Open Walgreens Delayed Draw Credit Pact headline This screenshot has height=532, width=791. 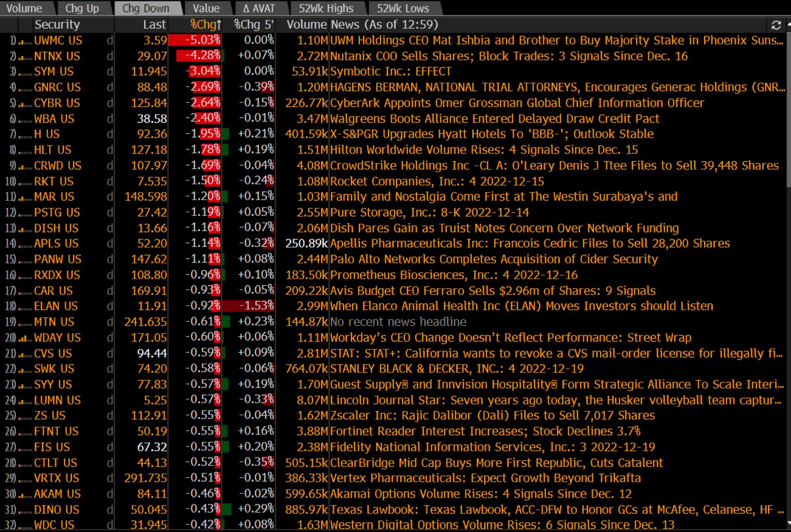click(x=495, y=119)
